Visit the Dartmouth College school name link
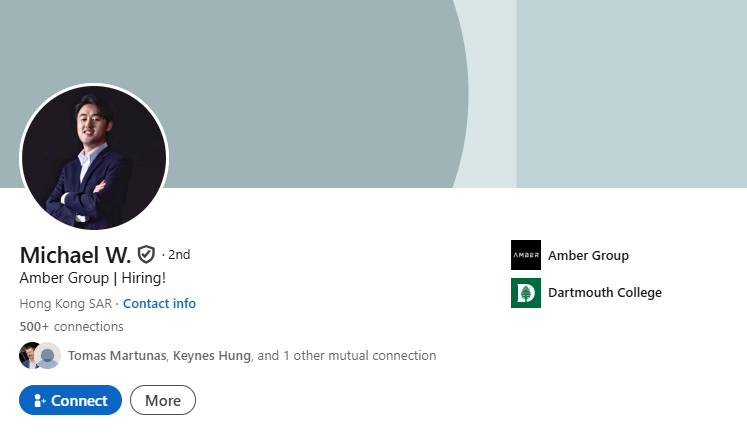747x433 pixels. (604, 293)
